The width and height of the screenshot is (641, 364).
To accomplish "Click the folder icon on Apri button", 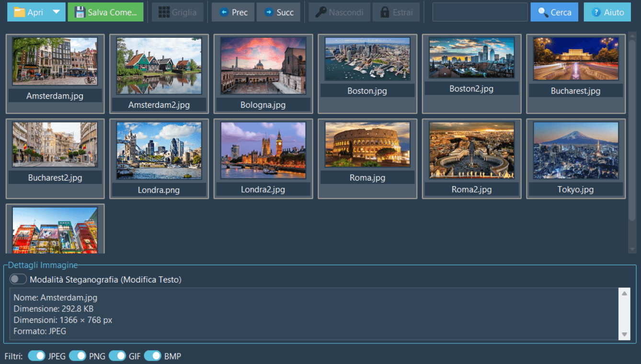I will click(19, 12).
